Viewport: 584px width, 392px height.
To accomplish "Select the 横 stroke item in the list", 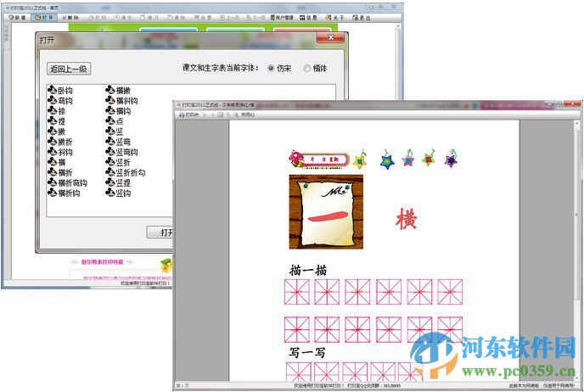I will (x=57, y=162).
